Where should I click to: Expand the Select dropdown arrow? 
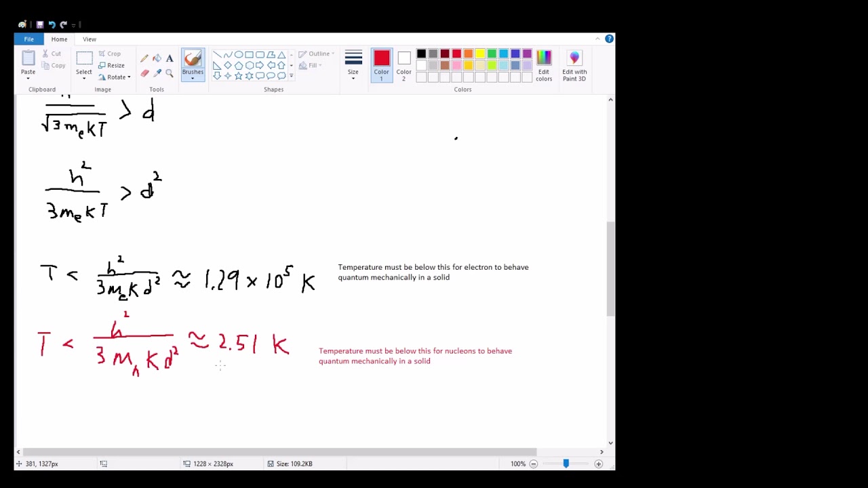click(84, 78)
